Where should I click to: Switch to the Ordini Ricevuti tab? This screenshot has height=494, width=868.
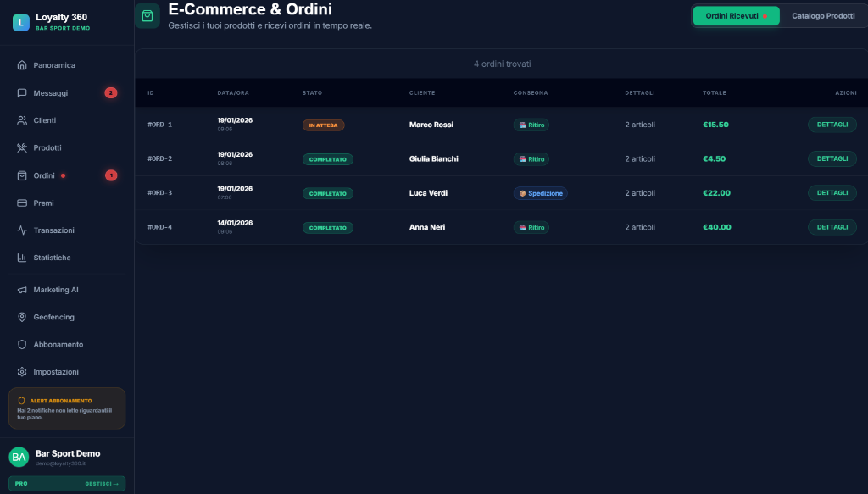pyautogui.click(x=736, y=15)
